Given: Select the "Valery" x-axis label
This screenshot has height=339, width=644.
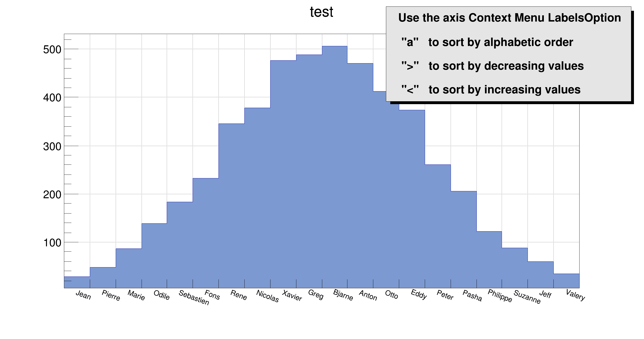Looking at the screenshot, I should click(575, 295).
